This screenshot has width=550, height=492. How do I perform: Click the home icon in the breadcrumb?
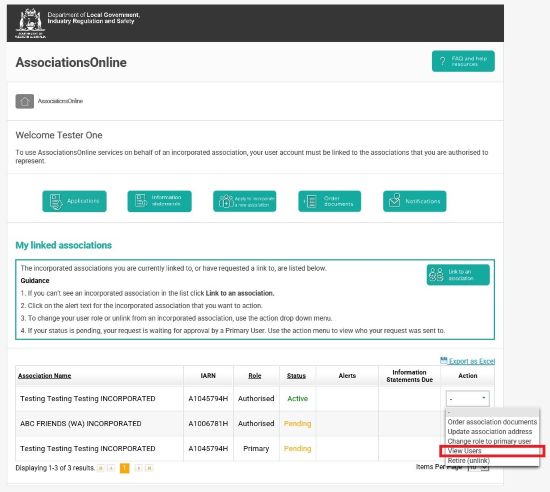tap(25, 101)
